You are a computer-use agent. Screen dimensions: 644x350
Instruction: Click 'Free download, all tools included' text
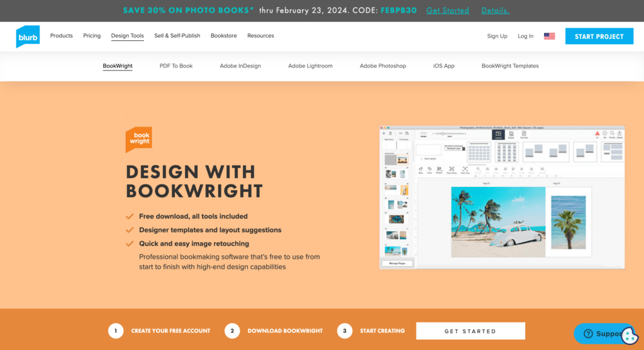[x=194, y=217]
